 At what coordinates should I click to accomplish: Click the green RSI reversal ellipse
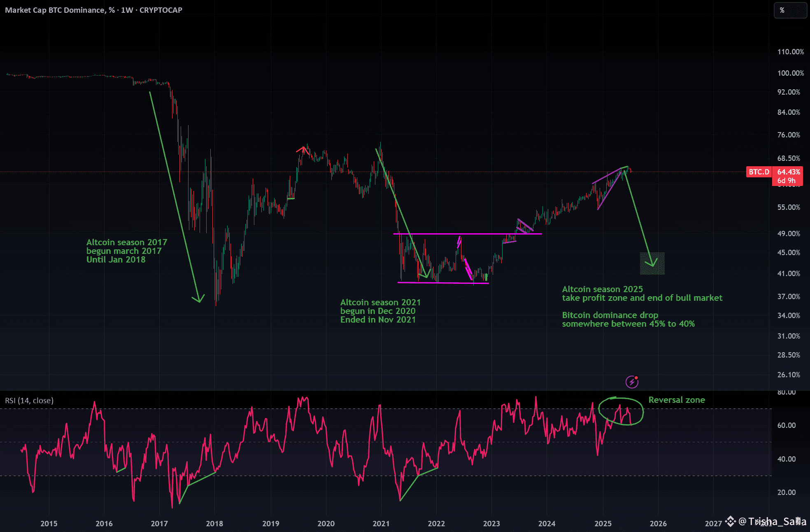620,411
